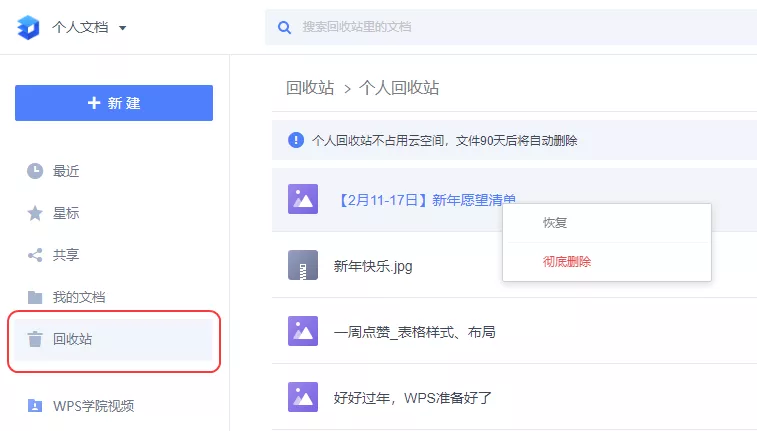The width and height of the screenshot is (757, 431).
Task: Select the 【2月11-17日】新年愿望清单 file name
Action: click(425, 200)
